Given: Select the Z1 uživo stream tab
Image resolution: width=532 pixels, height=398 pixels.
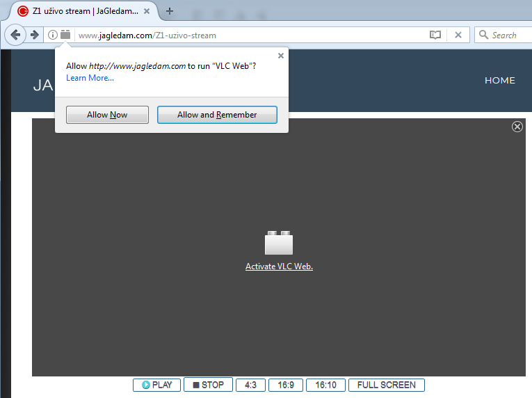Looking at the screenshot, I should point(83,11).
